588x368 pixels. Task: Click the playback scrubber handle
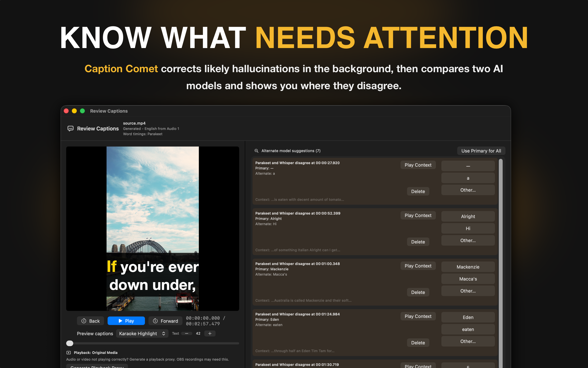click(70, 343)
